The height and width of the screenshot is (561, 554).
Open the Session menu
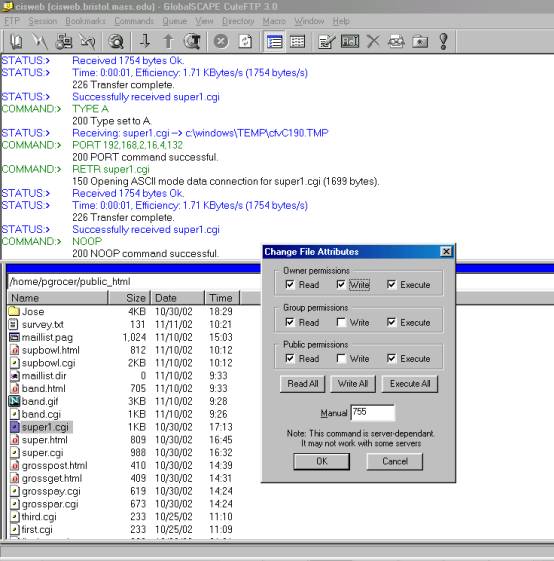click(x=43, y=21)
